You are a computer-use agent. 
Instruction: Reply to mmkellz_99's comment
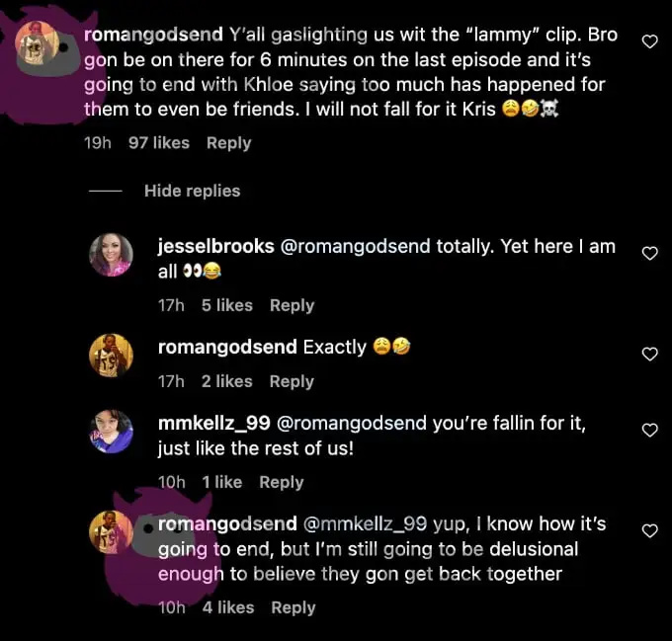(282, 483)
